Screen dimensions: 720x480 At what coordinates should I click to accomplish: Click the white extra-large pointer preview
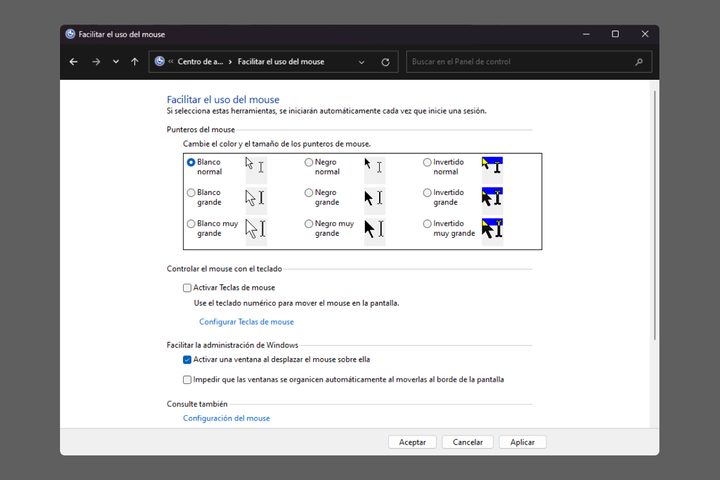click(x=256, y=229)
